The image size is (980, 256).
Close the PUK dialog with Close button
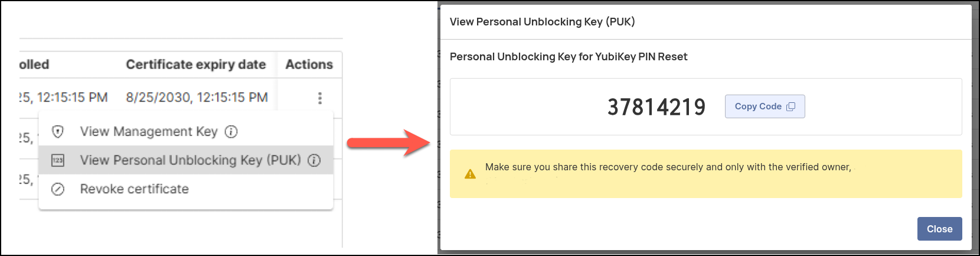click(939, 229)
